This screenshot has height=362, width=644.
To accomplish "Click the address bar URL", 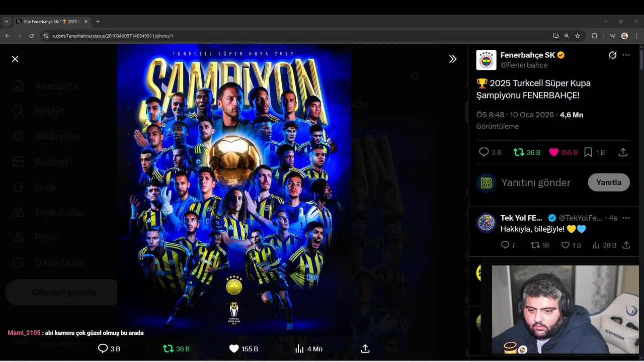I will point(113,36).
